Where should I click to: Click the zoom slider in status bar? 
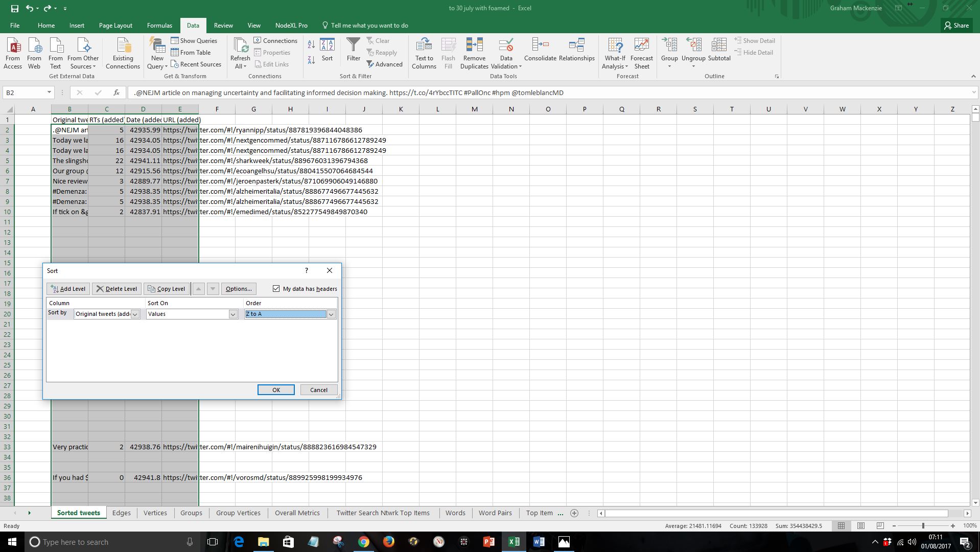click(x=923, y=525)
